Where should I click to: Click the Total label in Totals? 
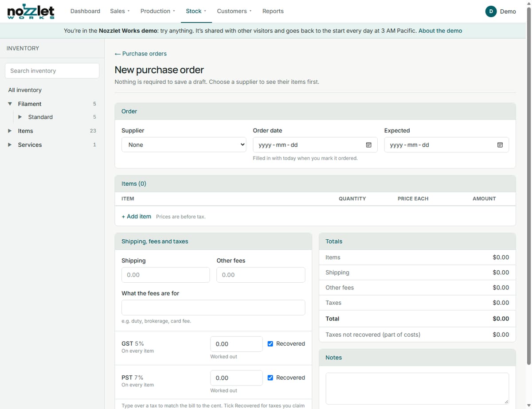(x=332, y=319)
